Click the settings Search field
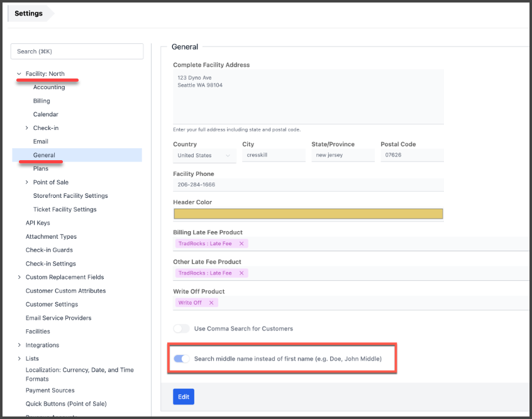 [x=77, y=52]
